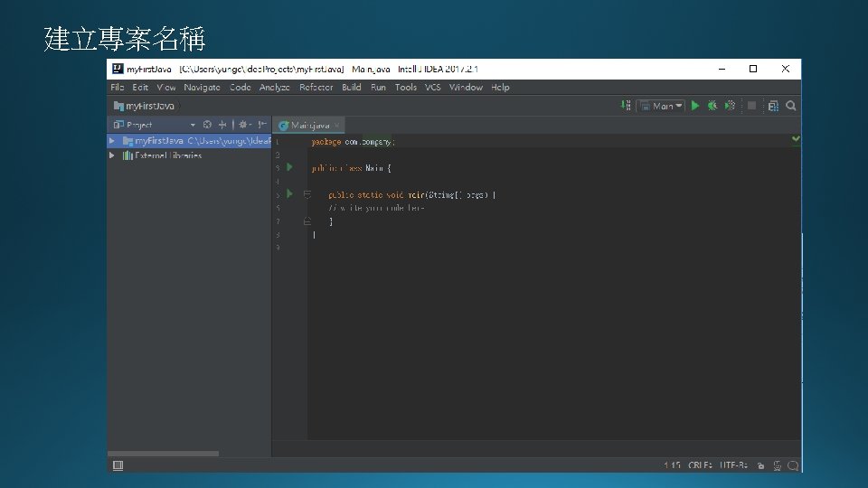
Task: Click the write your code here comment line
Action: coord(376,208)
